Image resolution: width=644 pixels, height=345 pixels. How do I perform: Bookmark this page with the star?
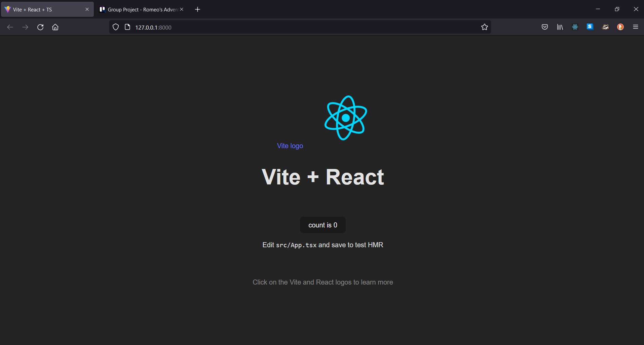click(x=484, y=27)
